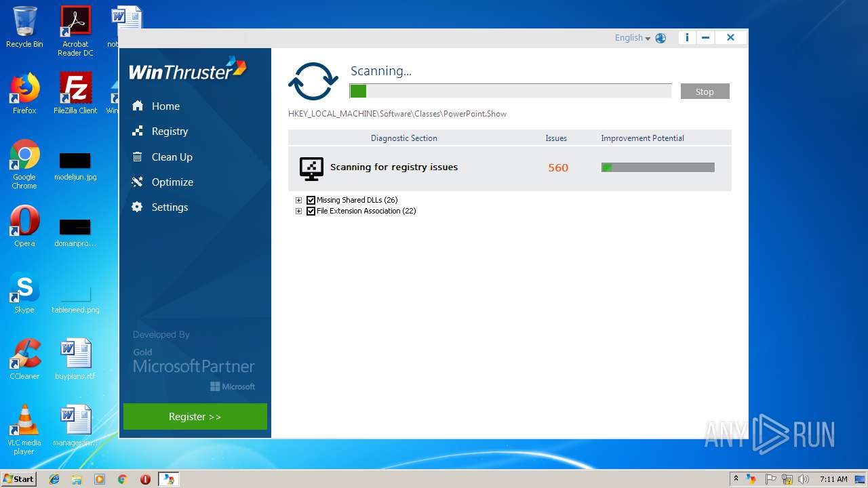Open the Registry section
The height and width of the screenshot is (488, 868).
tap(170, 131)
